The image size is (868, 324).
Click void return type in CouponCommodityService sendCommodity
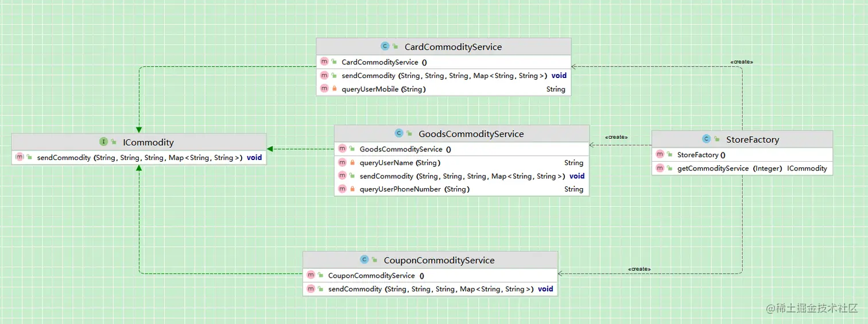coord(545,289)
